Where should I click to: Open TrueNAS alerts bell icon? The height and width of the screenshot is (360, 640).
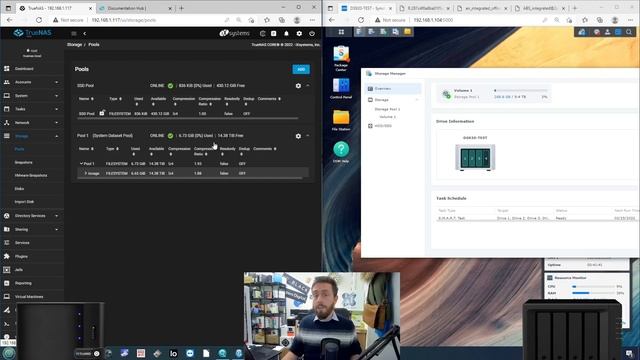(x=286, y=33)
